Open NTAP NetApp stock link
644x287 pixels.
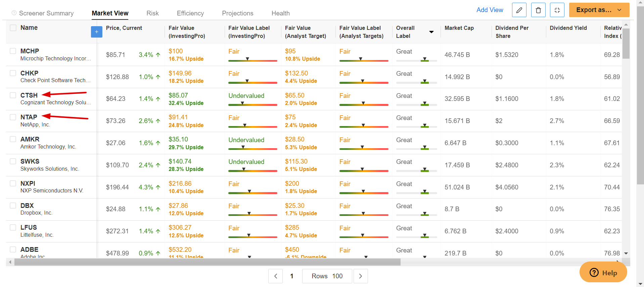point(29,117)
